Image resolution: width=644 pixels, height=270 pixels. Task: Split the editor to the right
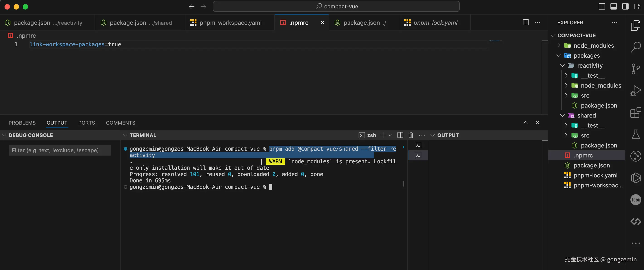(x=526, y=22)
